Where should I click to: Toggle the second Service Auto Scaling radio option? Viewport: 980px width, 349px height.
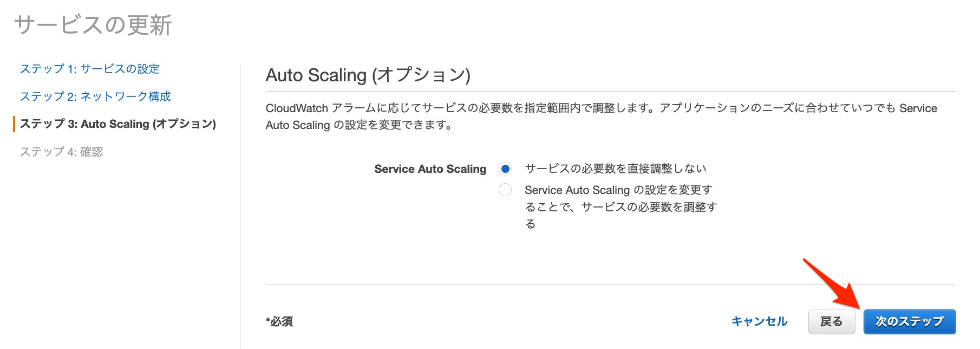(x=505, y=190)
